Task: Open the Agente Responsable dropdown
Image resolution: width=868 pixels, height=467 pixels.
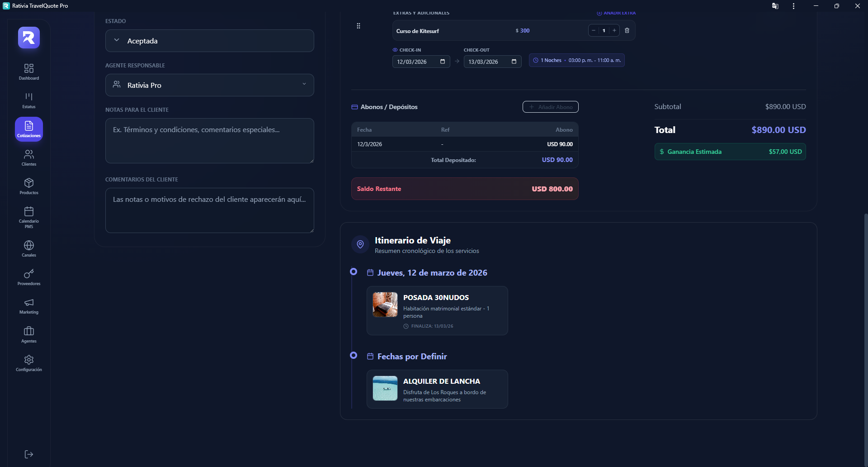Action: tap(210, 85)
